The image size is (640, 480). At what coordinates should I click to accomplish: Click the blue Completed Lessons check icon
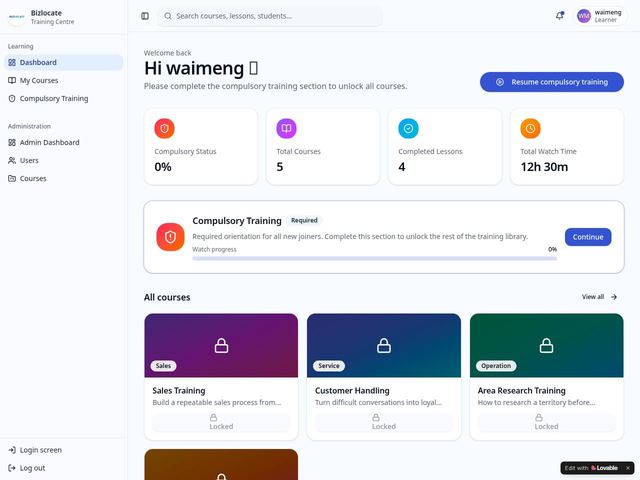[x=408, y=129]
